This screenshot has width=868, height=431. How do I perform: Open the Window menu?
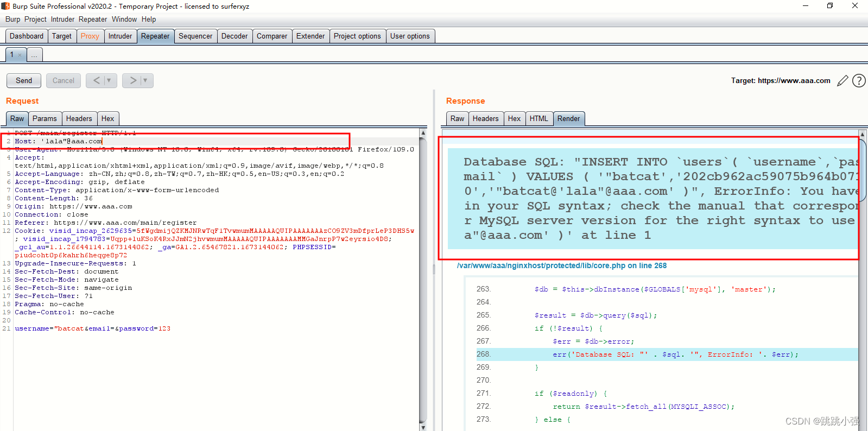click(124, 19)
